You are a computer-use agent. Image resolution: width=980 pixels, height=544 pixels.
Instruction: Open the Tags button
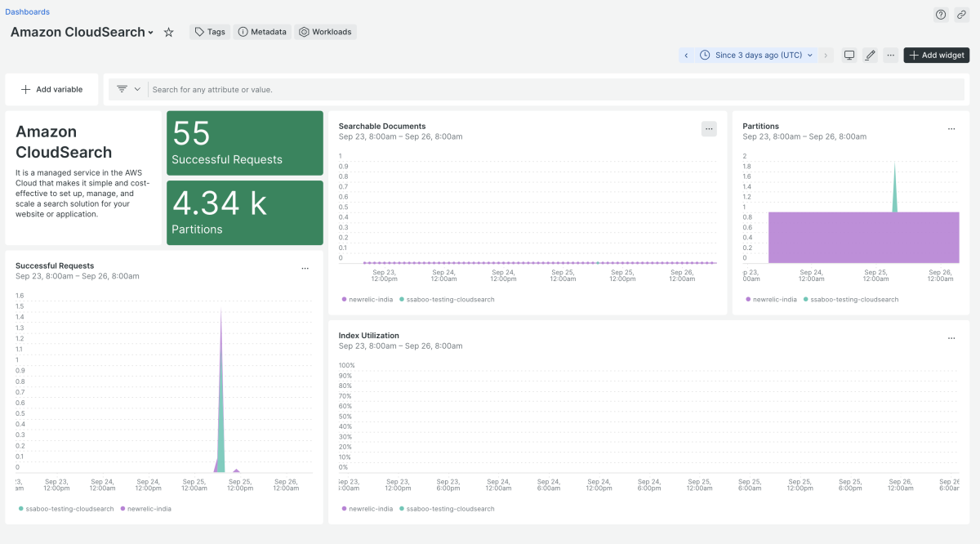coord(210,32)
